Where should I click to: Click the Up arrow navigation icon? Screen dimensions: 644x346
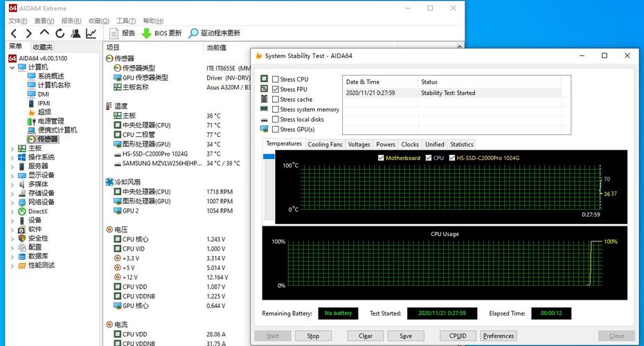coord(44,33)
